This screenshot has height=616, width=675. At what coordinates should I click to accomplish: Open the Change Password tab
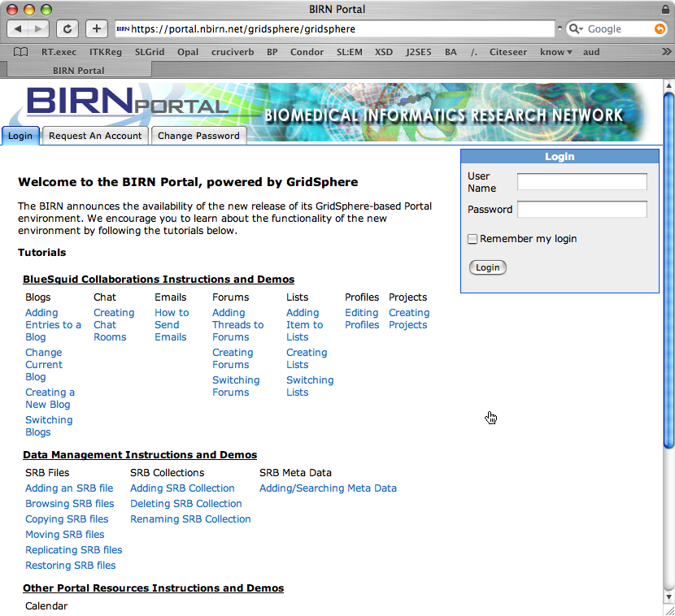[x=198, y=136]
